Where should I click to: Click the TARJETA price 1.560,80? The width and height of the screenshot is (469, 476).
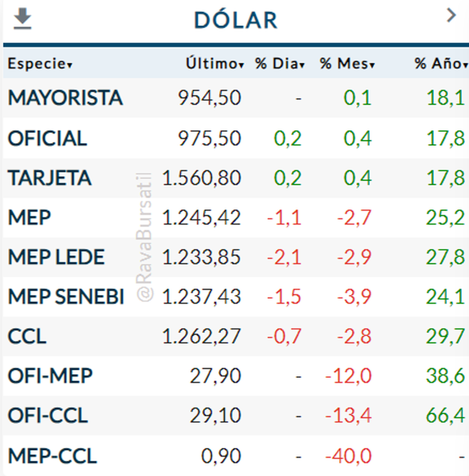point(201,178)
